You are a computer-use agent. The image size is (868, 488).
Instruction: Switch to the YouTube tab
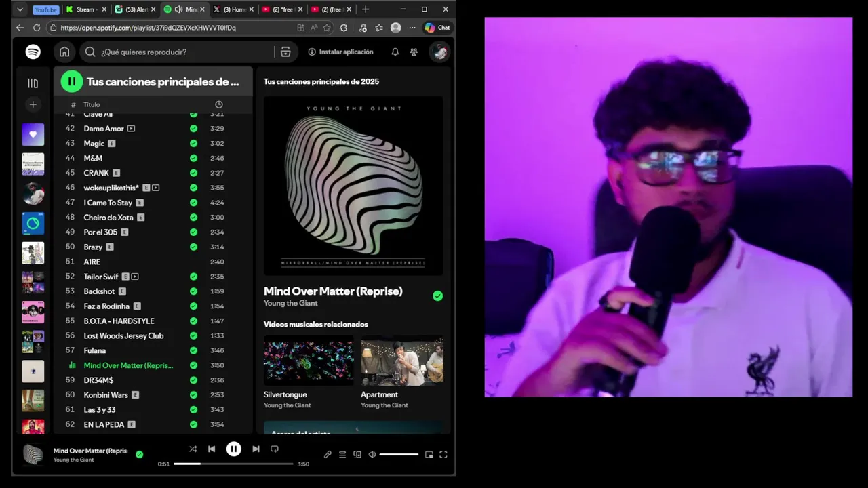point(45,9)
